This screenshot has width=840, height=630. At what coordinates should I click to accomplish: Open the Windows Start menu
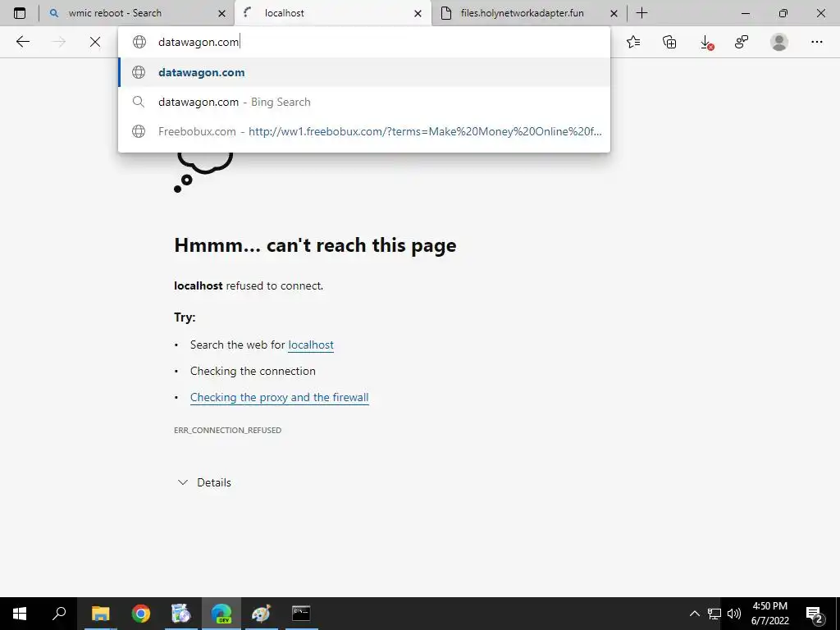pos(20,614)
